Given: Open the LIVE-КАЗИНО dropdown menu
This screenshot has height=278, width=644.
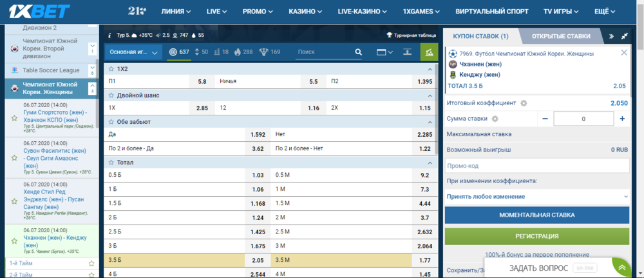Looking at the screenshot, I should tap(362, 12).
